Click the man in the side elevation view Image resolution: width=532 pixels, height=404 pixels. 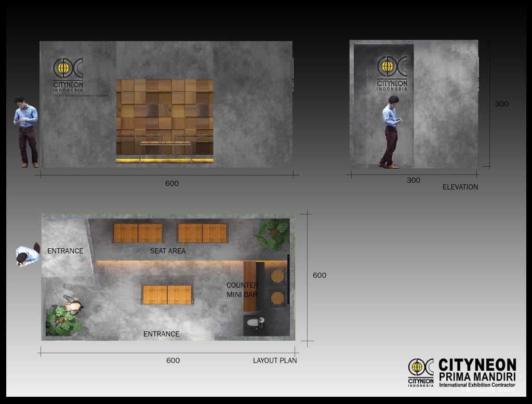click(391, 132)
